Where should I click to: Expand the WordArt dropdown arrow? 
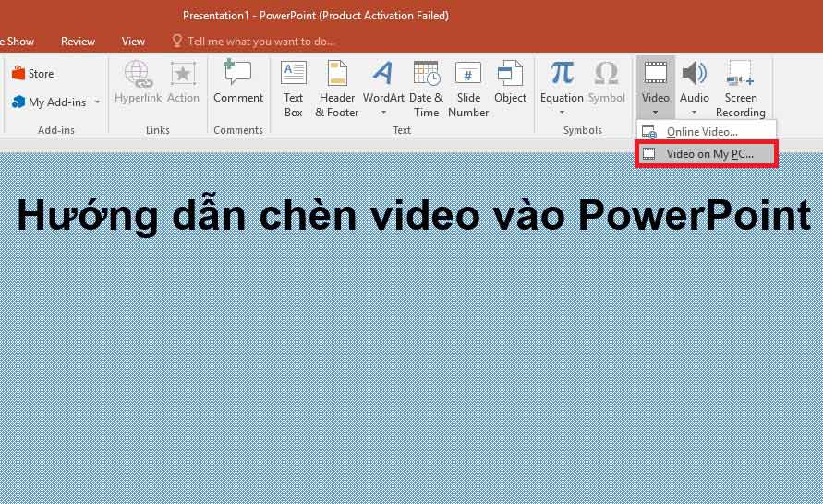pos(383,113)
